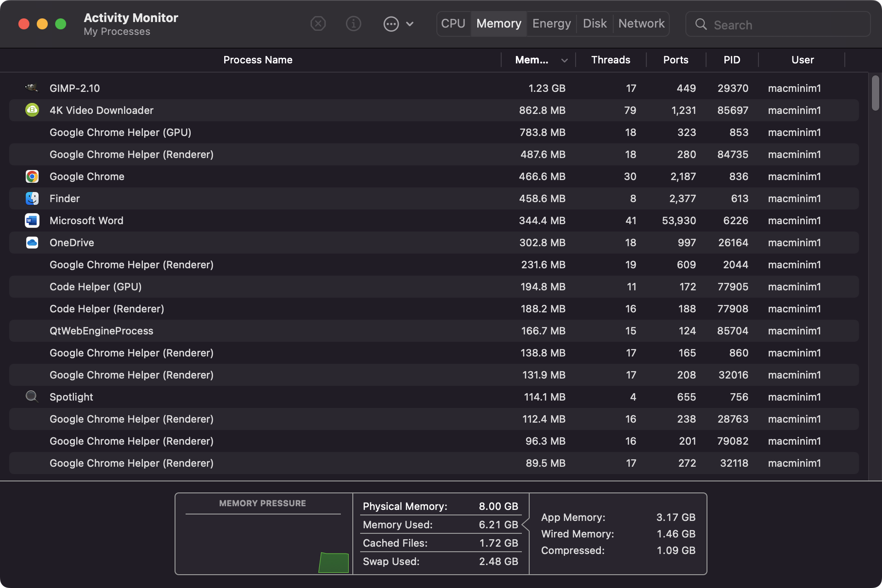Click the My Processes subtitle
This screenshot has width=882, height=588.
117,32
